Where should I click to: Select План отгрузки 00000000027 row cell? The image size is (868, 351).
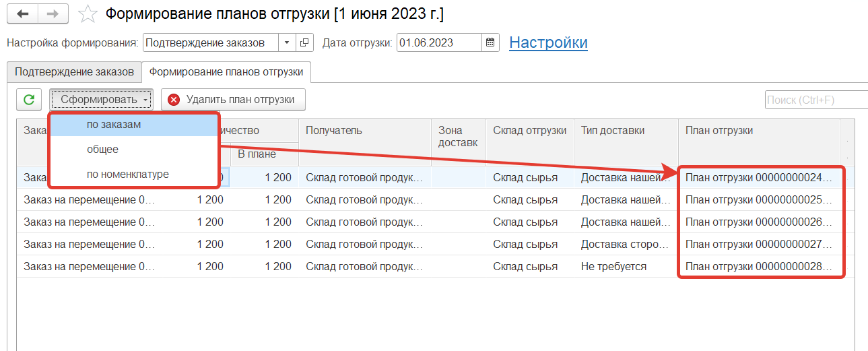coord(760,244)
